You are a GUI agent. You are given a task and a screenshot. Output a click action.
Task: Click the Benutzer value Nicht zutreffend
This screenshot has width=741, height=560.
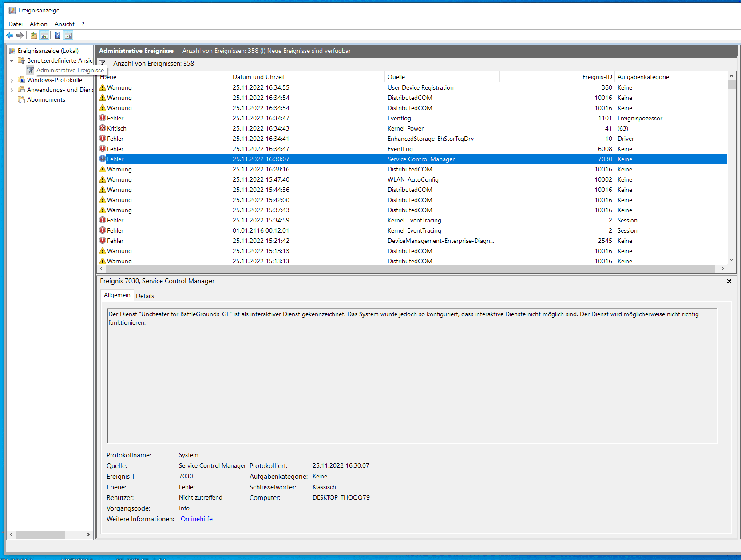click(201, 498)
